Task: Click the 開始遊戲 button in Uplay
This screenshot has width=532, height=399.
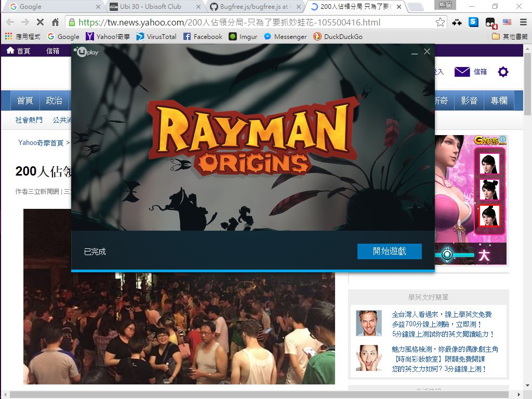Action: pos(389,251)
